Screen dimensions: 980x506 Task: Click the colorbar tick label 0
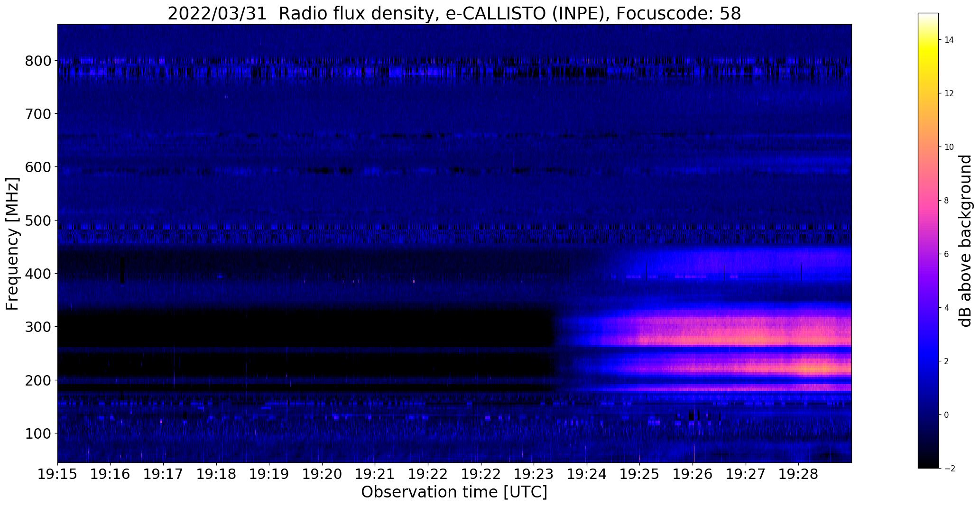tap(947, 415)
